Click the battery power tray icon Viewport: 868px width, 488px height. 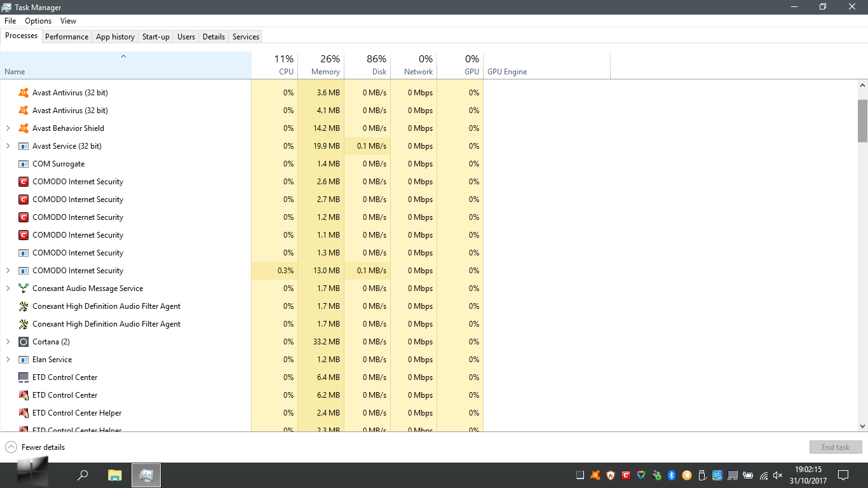pos(748,475)
